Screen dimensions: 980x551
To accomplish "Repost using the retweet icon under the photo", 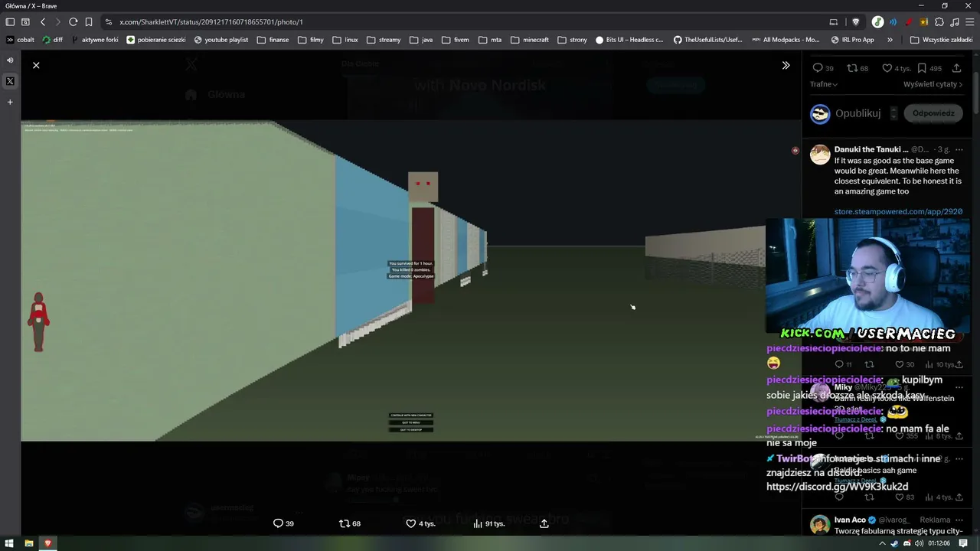I will 350,523.
